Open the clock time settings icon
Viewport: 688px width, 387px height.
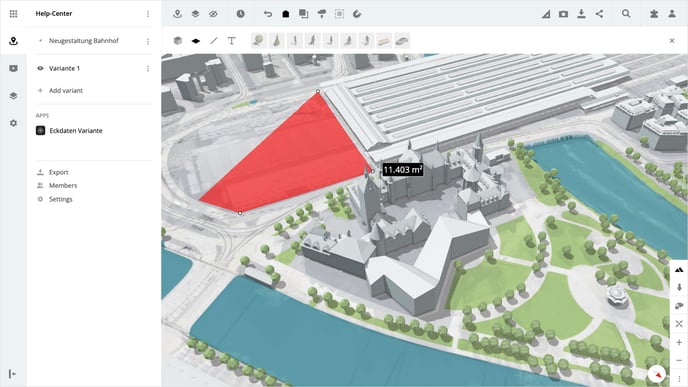point(240,14)
